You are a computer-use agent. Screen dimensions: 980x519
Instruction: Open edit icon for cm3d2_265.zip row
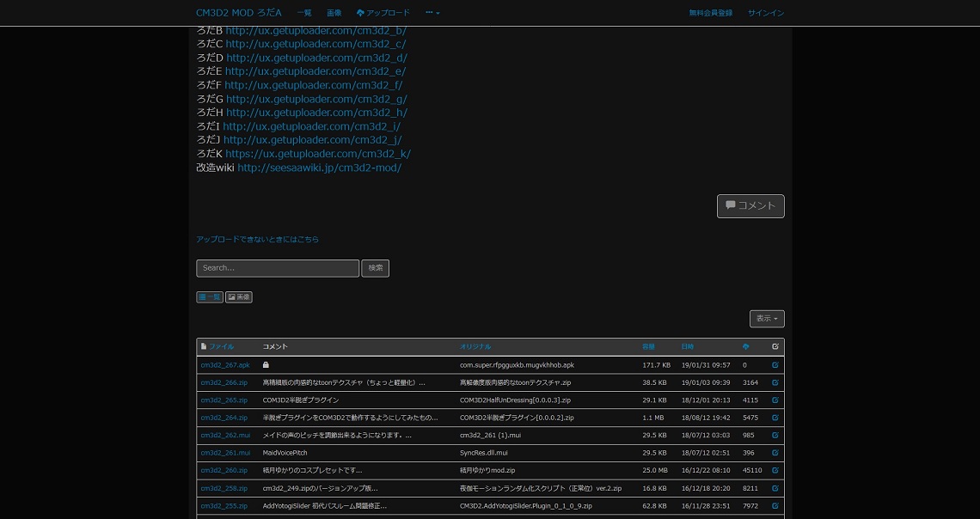[x=775, y=400]
